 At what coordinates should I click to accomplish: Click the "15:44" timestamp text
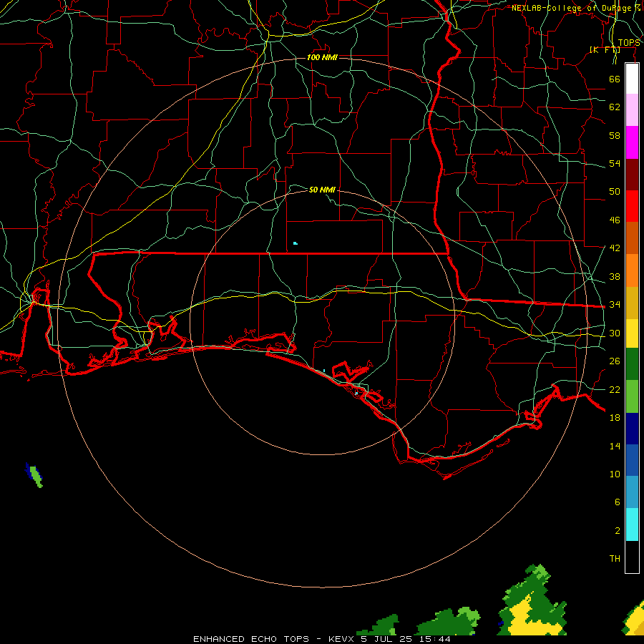coord(435,639)
